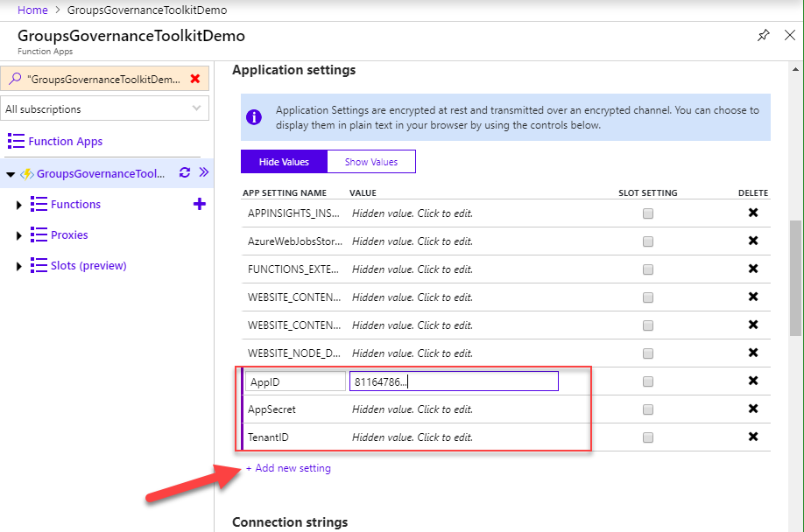Click the pin icon in the header
The height and width of the screenshot is (532, 804).
763,36
